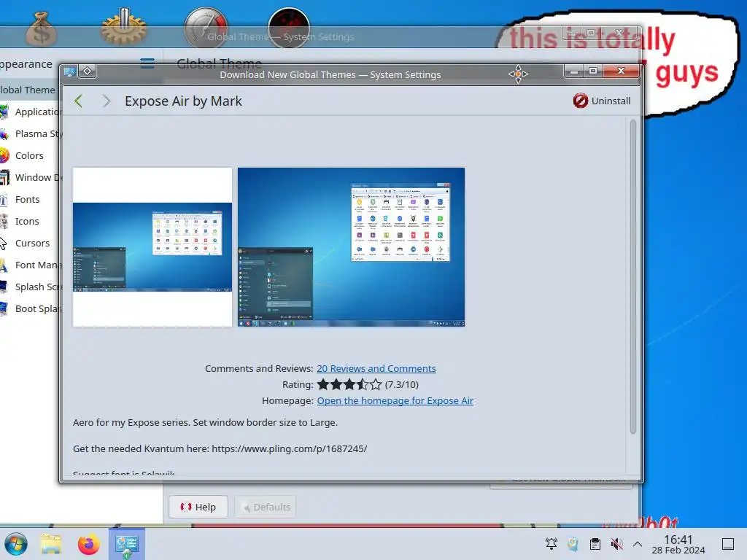Image resolution: width=747 pixels, height=560 pixels.
Task: Click the dark round red-dotted desktop icon
Action: coord(289,28)
